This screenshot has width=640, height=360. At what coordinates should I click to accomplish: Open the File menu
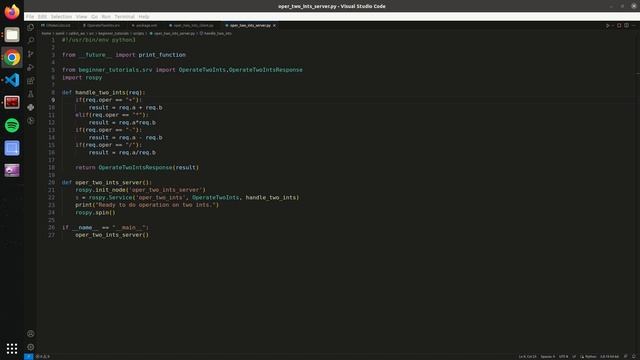click(x=30, y=17)
